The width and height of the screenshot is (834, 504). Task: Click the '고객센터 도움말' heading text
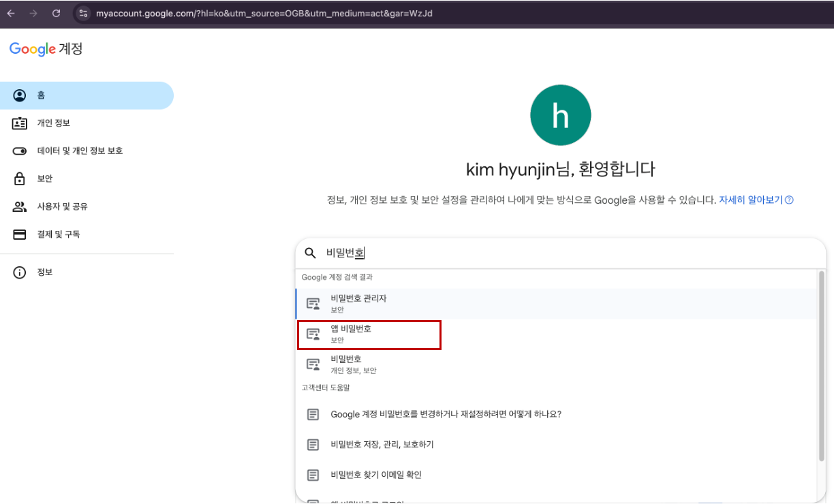coord(326,388)
